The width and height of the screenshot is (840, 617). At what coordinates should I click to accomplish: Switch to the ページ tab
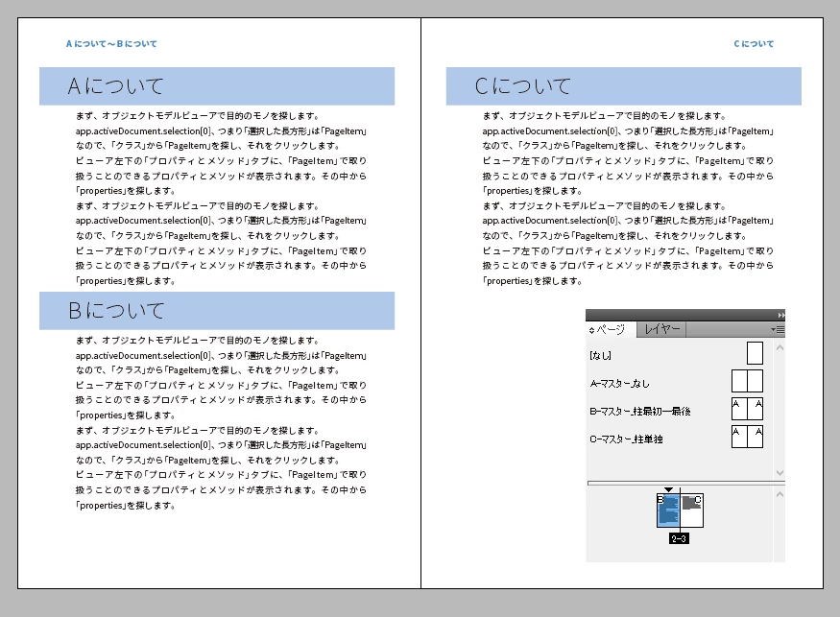tap(611, 329)
